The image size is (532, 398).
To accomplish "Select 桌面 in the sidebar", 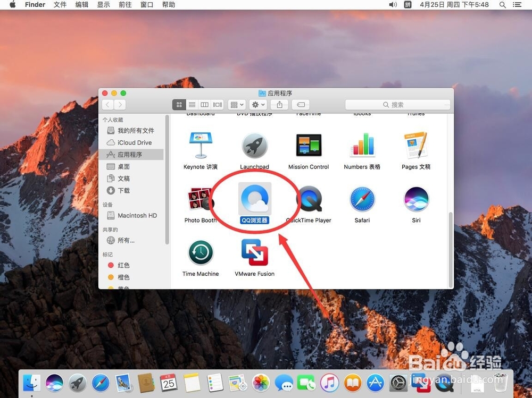I will [131, 166].
